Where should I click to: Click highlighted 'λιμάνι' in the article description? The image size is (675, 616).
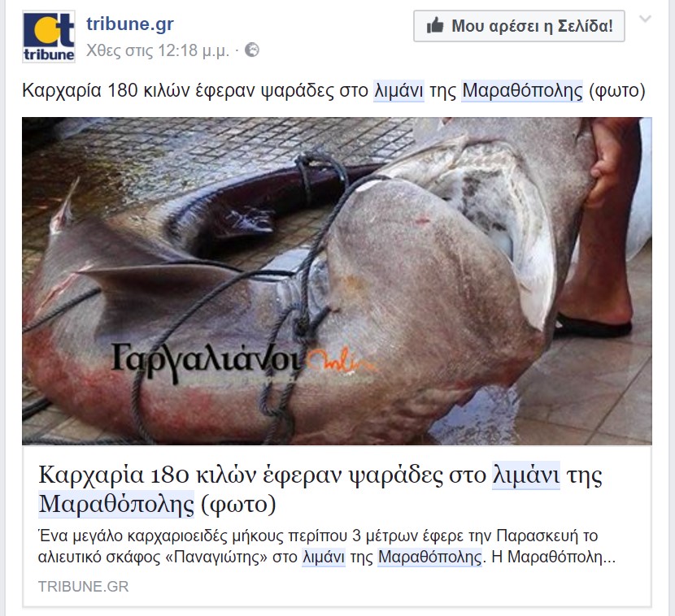pyautogui.click(x=324, y=557)
